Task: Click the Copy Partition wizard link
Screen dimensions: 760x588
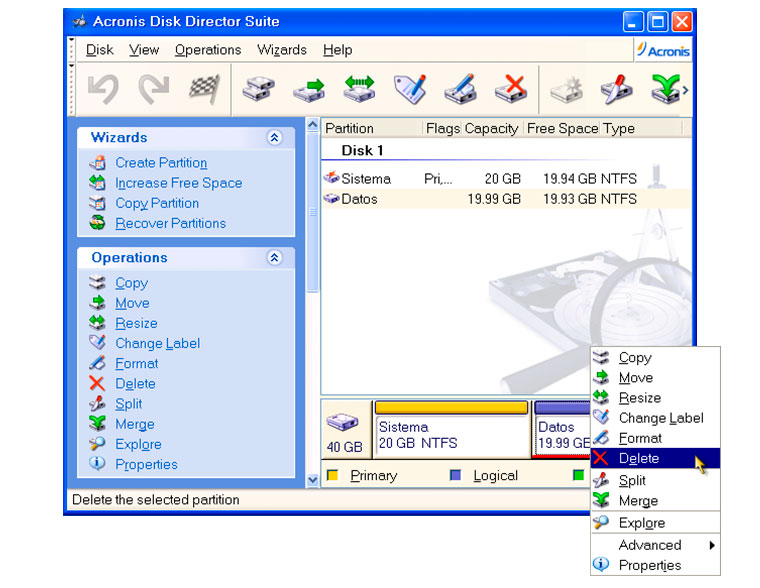Action: click(x=157, y=204)
